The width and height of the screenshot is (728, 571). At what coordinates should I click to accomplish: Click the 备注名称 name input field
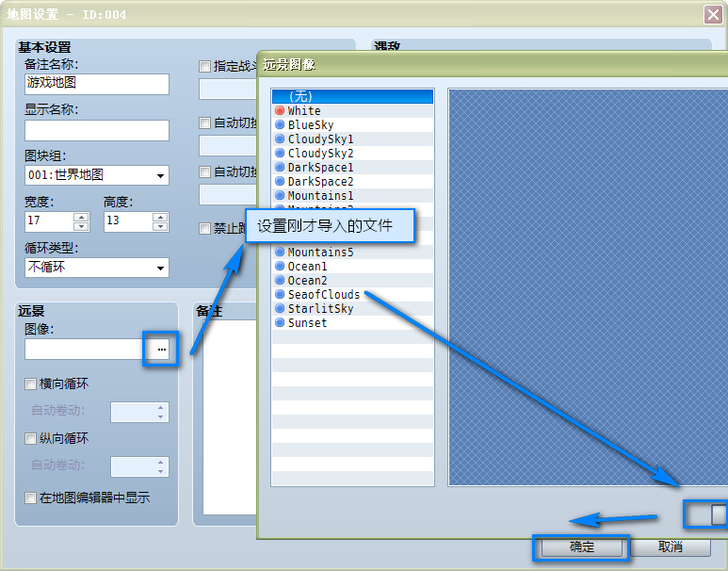[97, 84]
